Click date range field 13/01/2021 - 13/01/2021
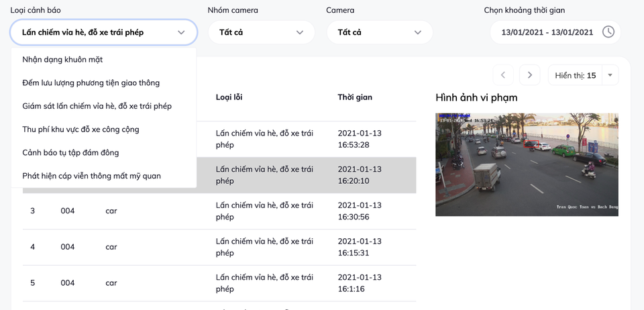The image size is (644, 310). point(555,32)
